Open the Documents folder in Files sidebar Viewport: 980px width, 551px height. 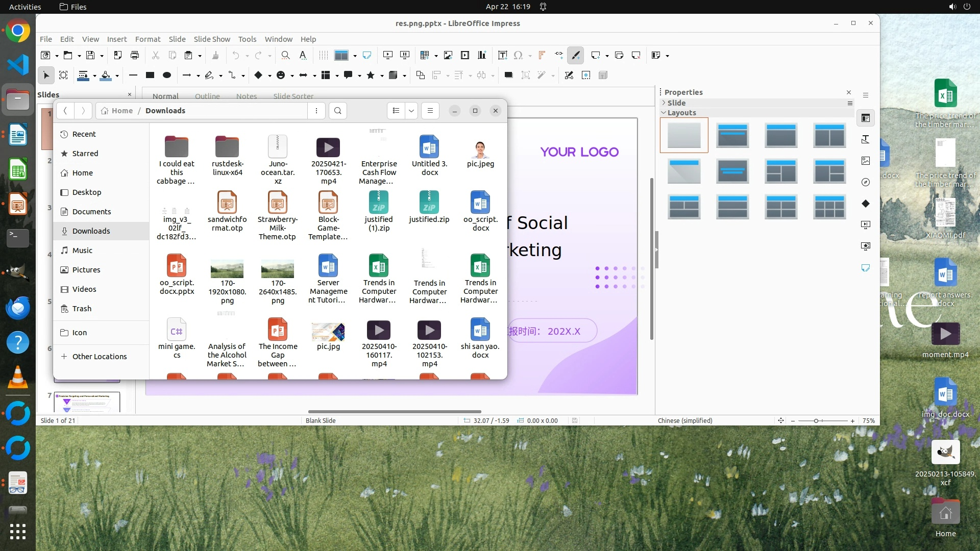tap(91, 211)
